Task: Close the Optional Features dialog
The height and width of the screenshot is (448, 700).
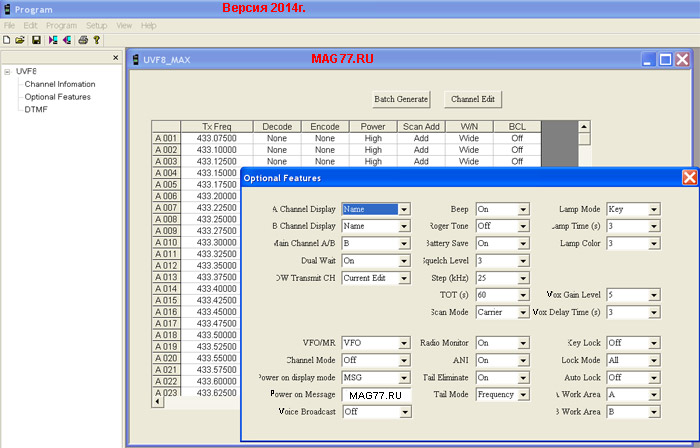Action: 689,177
